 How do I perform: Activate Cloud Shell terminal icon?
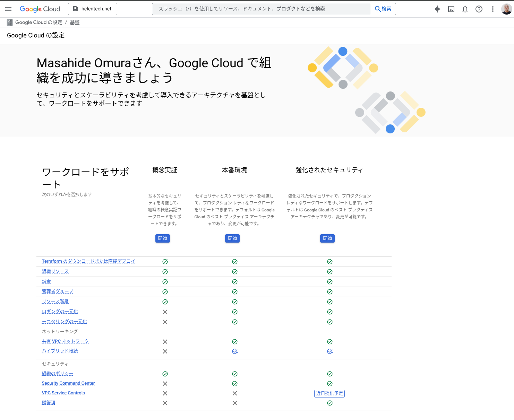[451, 9]
